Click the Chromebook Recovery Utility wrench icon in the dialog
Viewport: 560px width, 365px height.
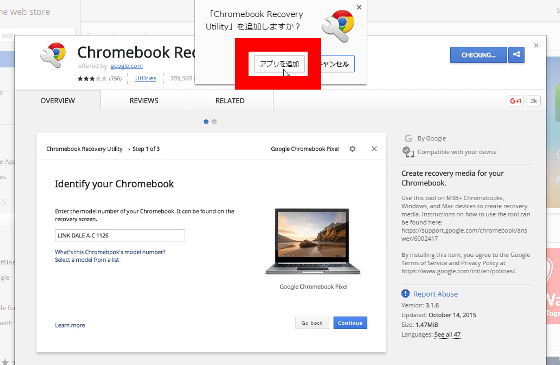pos(338,26)
